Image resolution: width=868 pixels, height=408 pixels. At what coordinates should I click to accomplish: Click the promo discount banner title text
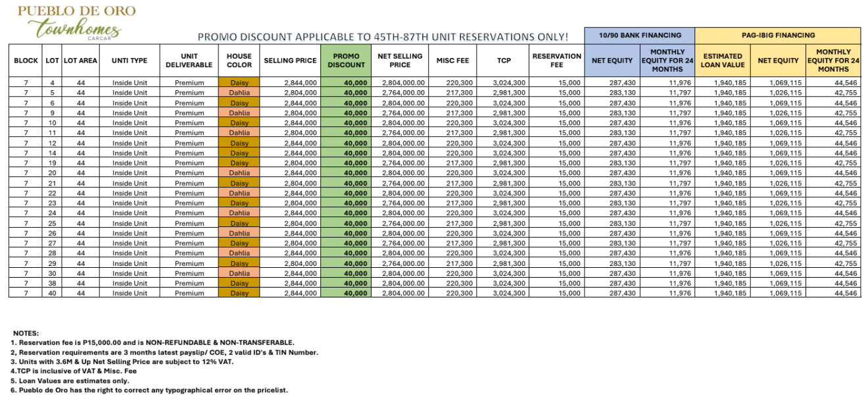(x=383, y=37)
